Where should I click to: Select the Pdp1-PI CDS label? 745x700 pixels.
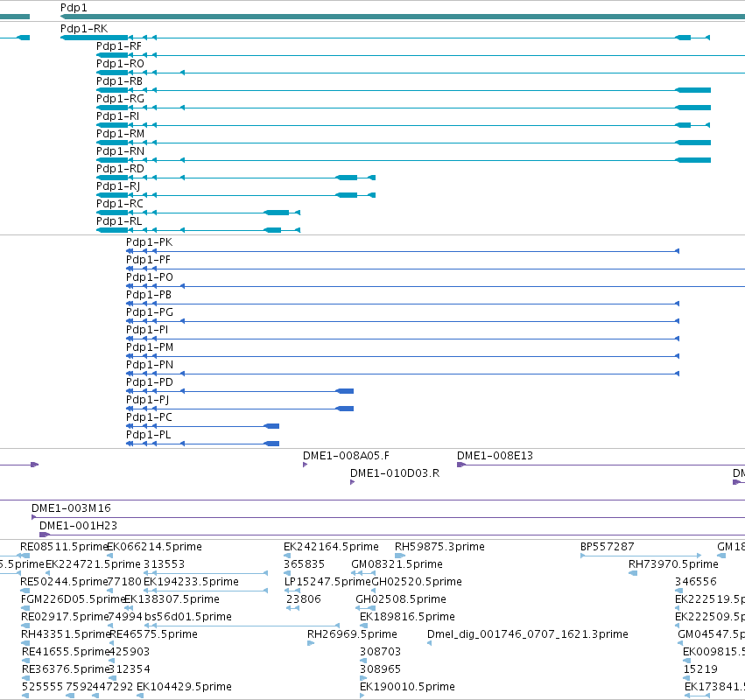147,330
